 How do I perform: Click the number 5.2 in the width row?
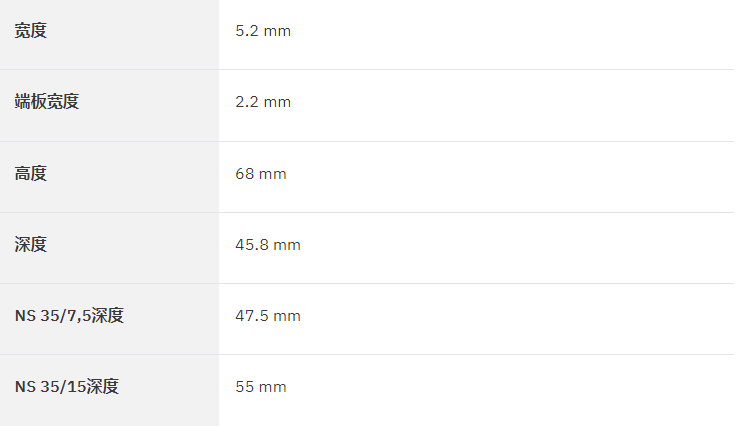[247, 31]
